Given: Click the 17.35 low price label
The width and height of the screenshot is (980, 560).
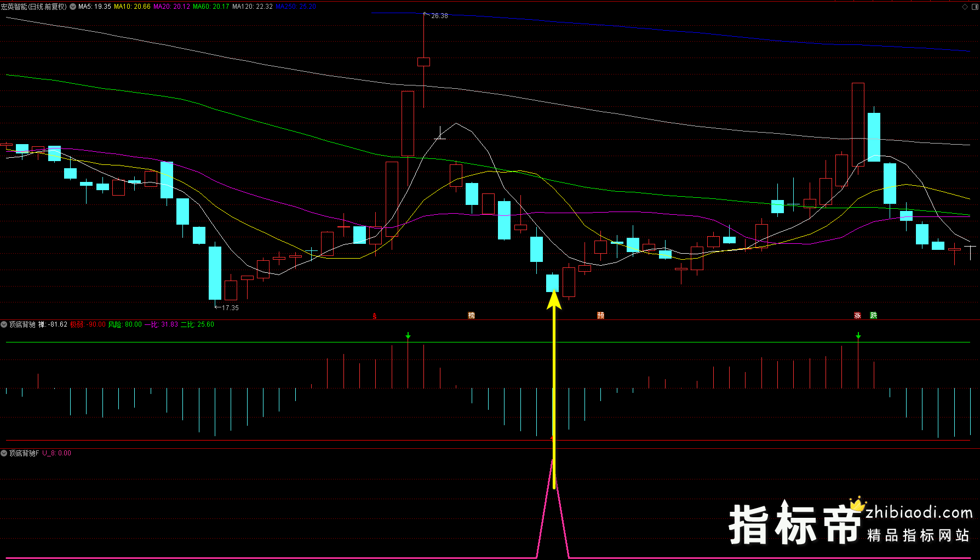Looking at the screenshot, I should pos(230,308).
